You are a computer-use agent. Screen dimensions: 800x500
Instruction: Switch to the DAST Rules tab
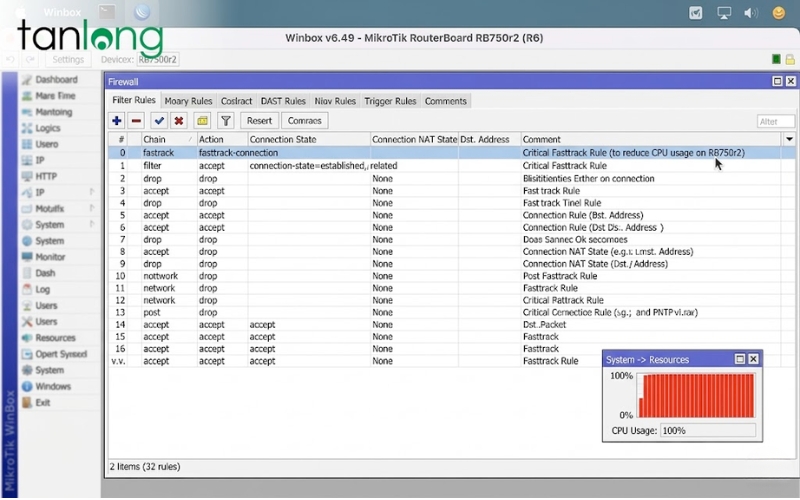(283, 101)
